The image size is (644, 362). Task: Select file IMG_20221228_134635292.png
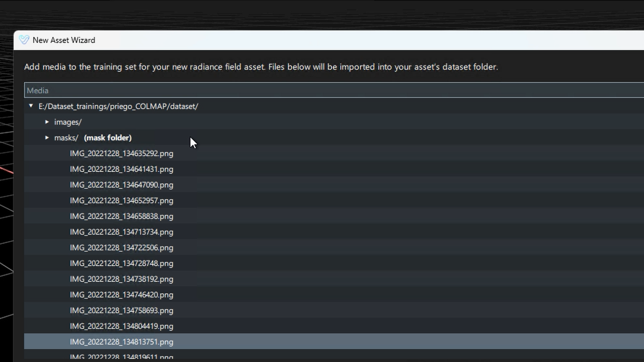point(121,154)
